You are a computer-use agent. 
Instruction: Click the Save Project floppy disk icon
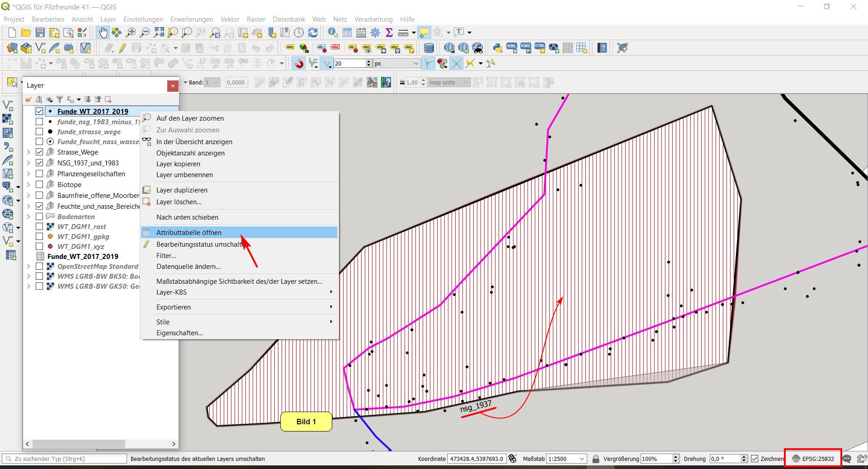[x=40, y=33]
